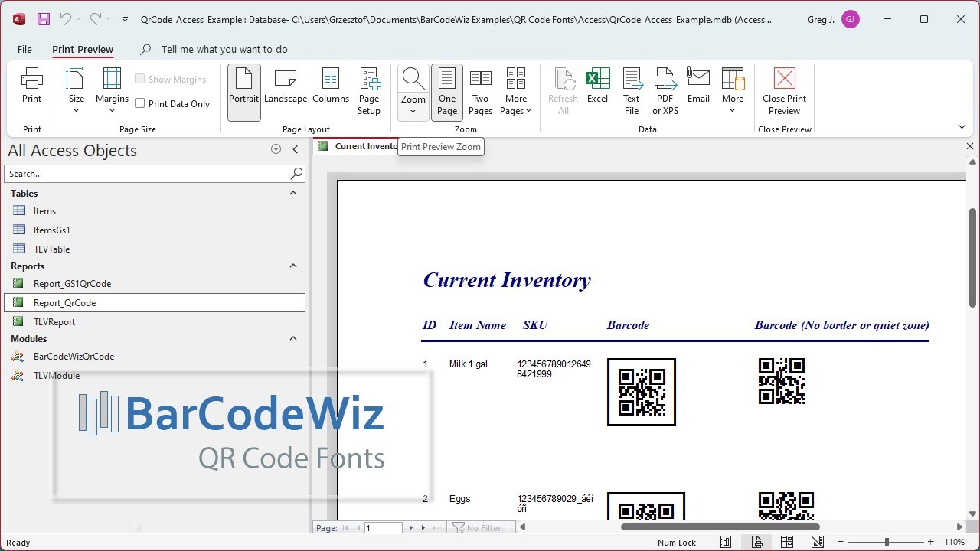Screen dimensions: 980x551
Task: Open the Greg J. account avatar
Action: [850, 19]
